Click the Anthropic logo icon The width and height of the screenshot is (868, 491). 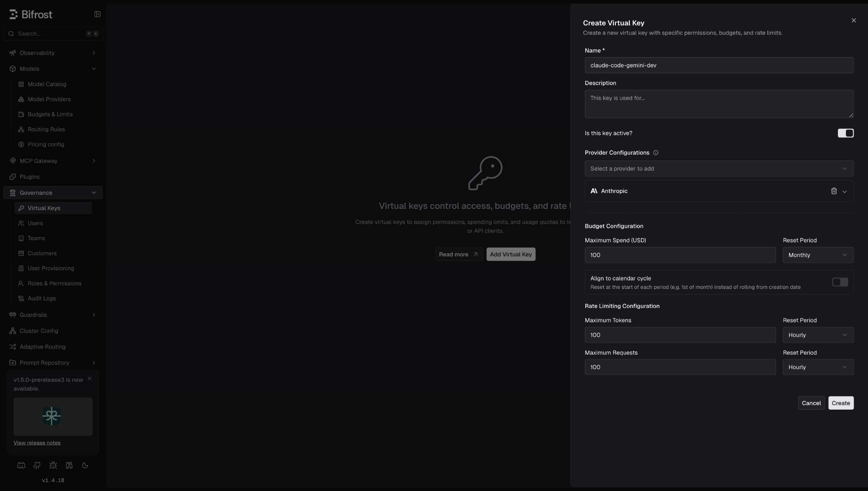click(x=594, y=191)
